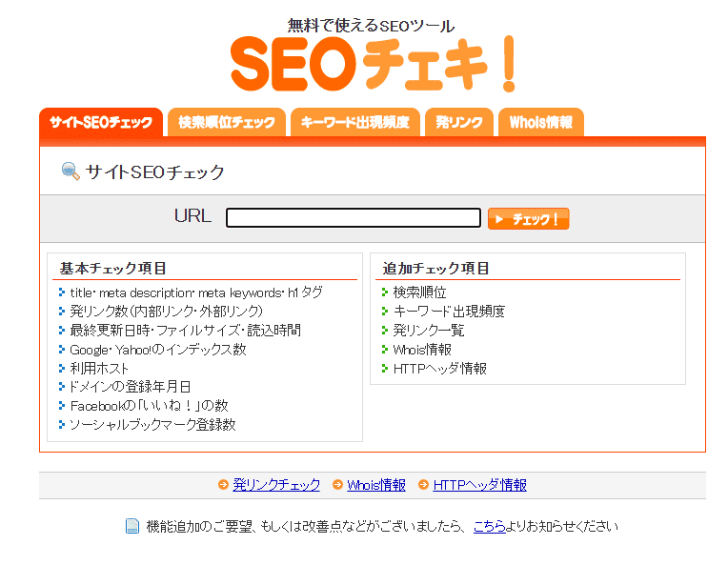Click the magnifier icon beside サイトSEOチェック heading
The width and height of the screenshot is (728, 565).
71,172
